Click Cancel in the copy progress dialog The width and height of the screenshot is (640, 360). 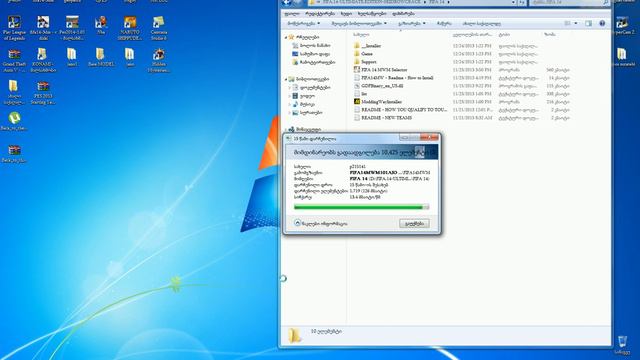[x=414, y=223]
